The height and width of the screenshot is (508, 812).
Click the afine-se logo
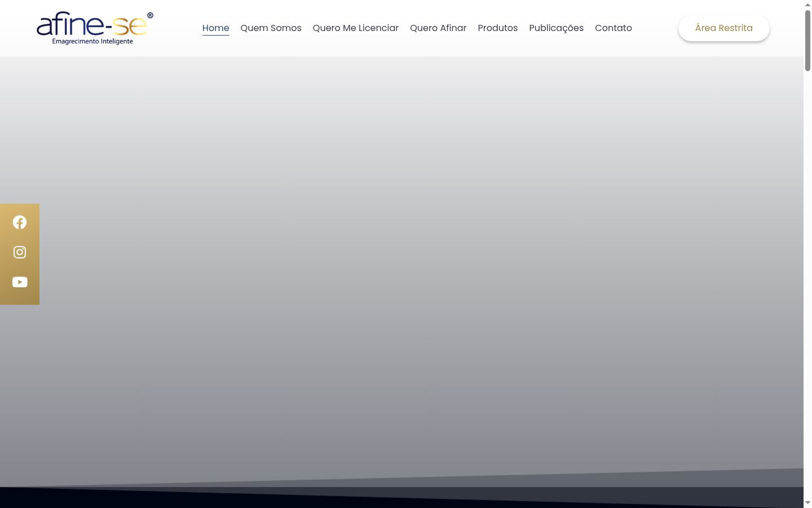95,28
